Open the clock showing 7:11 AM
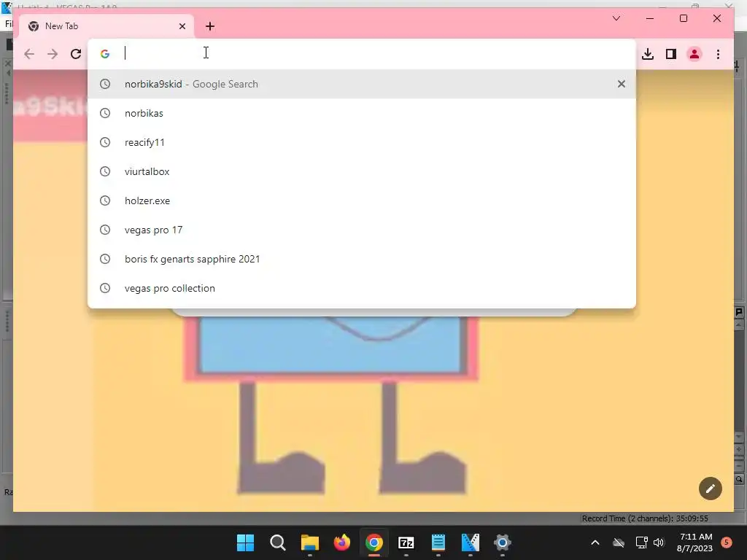The image size is (747, 560). click(694, 542)
